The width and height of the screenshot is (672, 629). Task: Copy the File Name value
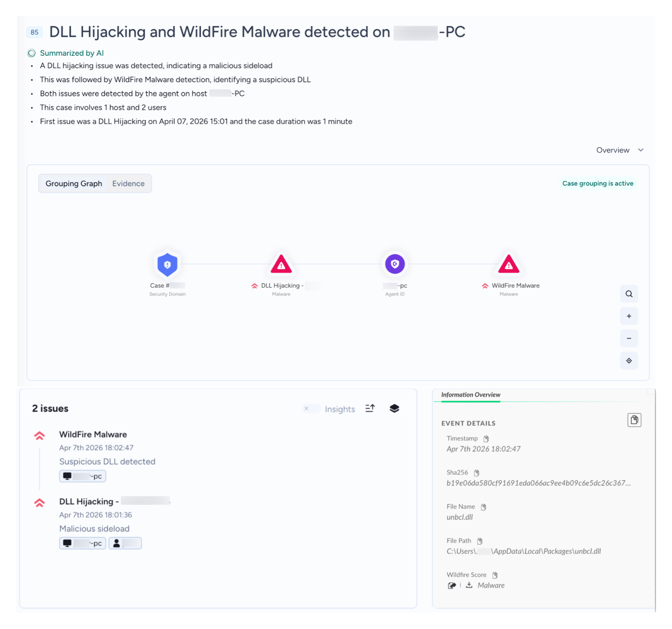(483, 507)
